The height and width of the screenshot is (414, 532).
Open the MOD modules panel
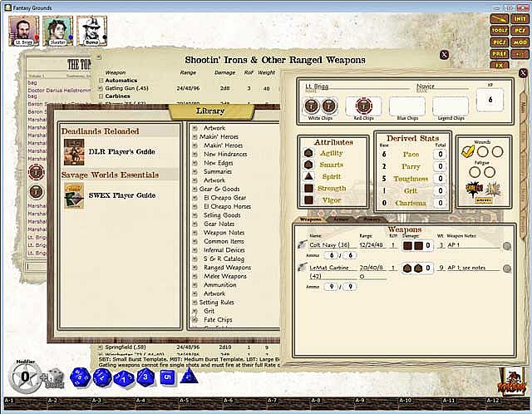520,42
